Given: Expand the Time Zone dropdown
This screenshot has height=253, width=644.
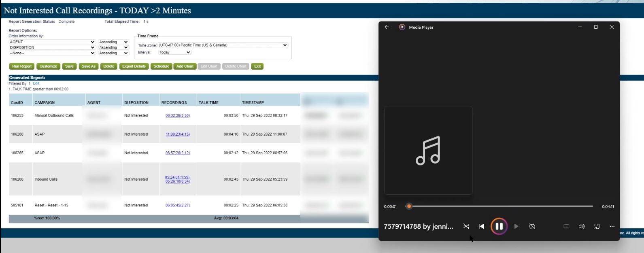Looking at the screenshot, I should (222, 45).
